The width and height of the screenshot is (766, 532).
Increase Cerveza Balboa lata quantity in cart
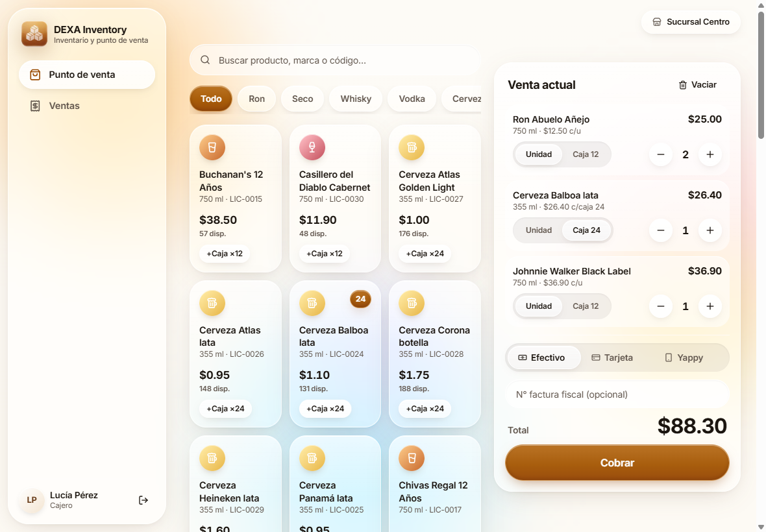pyautogui.click(x=710, y=230)
